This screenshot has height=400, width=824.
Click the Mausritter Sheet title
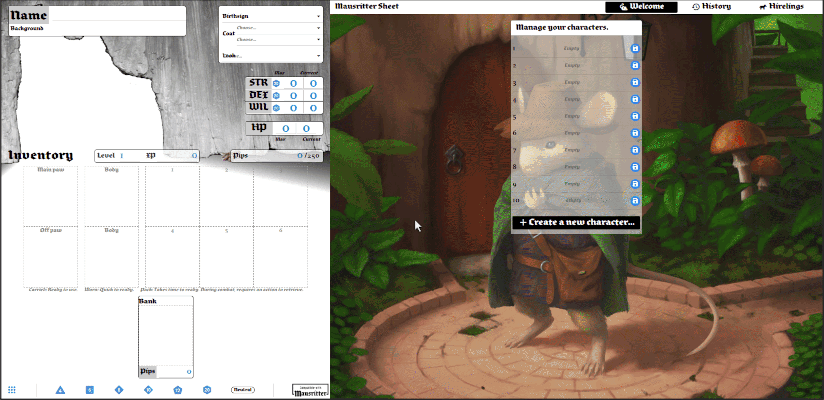click(x=366, y=6)
